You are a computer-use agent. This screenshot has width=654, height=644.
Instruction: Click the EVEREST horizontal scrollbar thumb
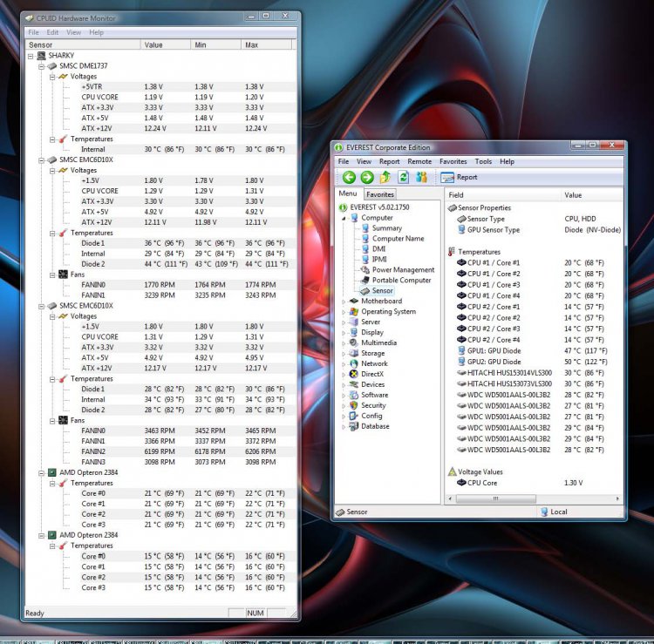[x=495, y=498]
